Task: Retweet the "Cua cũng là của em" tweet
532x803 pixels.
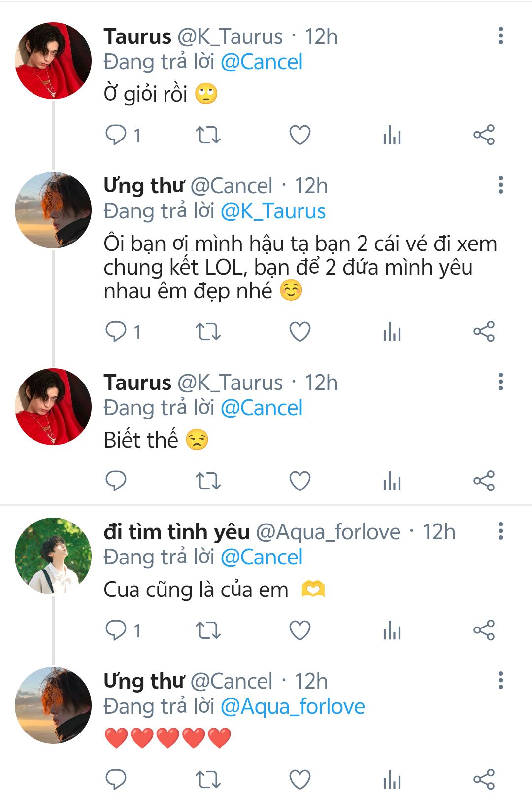Action: pyautogui.click(x=208, y=630)
